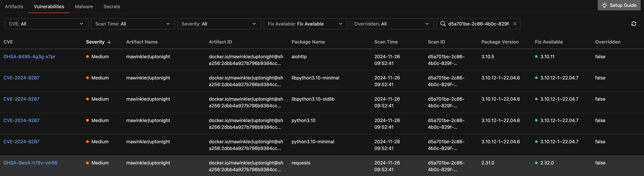This screenshot has height=176, width=644.
Task: Click fix version 3.10.11 for aiohttp
Action: click(547, 57)
